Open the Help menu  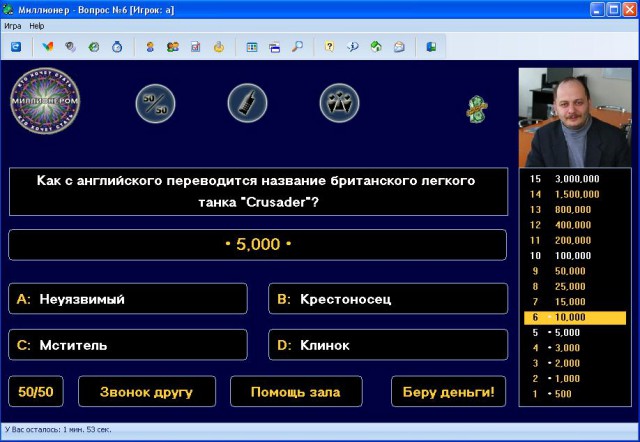[x=37, y=26]
